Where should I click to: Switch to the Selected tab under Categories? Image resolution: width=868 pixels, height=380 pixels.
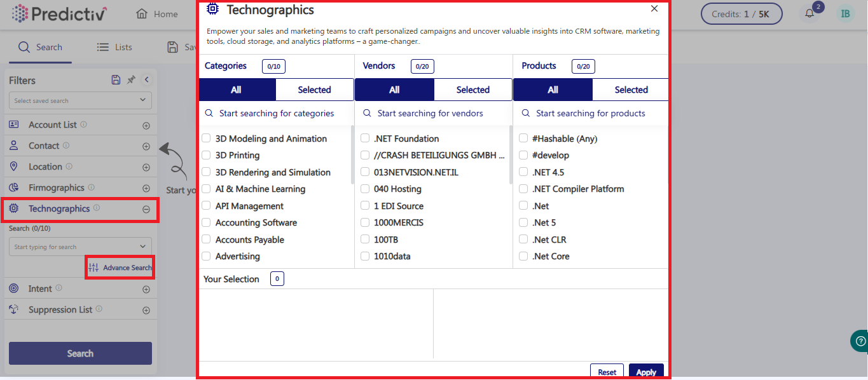[x=314, y=90]
